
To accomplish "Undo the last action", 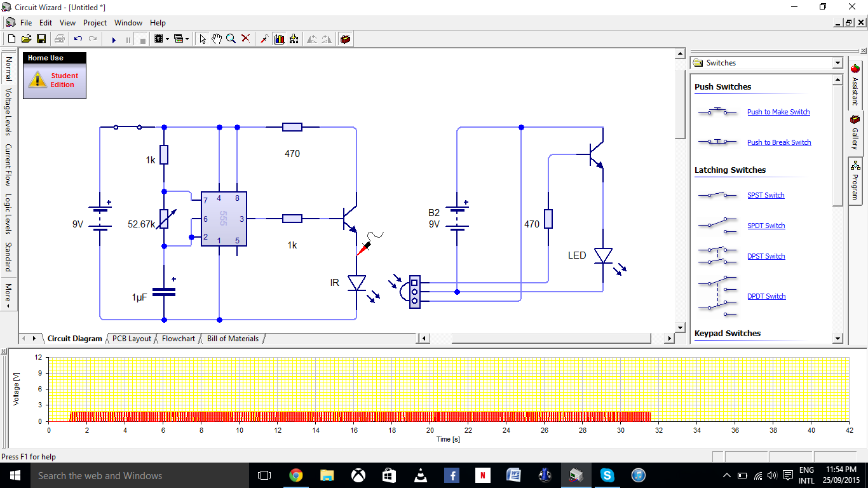I will (78, 39).
